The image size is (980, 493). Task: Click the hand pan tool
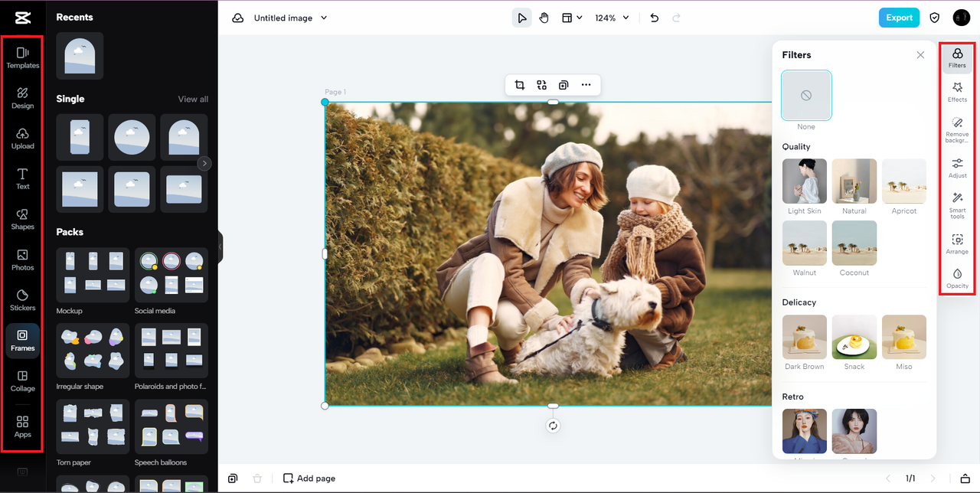544,18
